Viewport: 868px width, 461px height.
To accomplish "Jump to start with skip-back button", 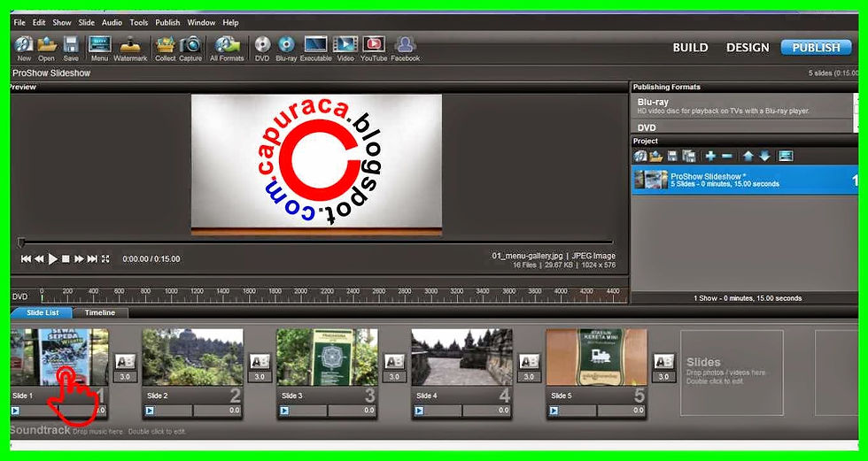I will pyautogui.click(x=26, y=258).
